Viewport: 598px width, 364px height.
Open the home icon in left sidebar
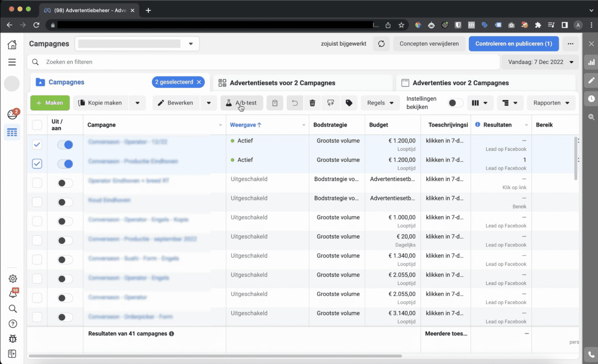(x=12, y=44)
